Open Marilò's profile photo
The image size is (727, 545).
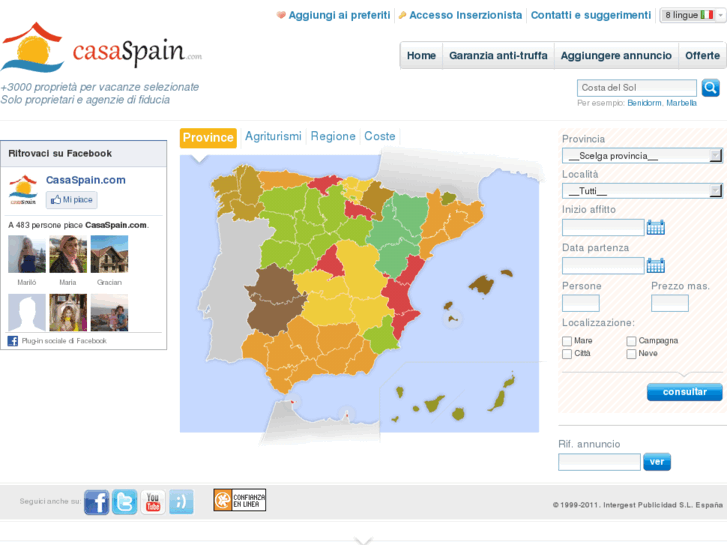(27, 254)
